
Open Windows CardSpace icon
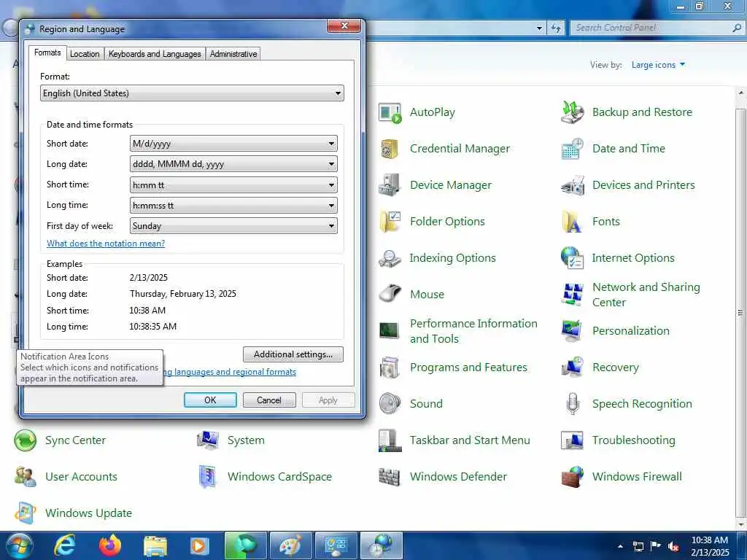click(208, 477)
